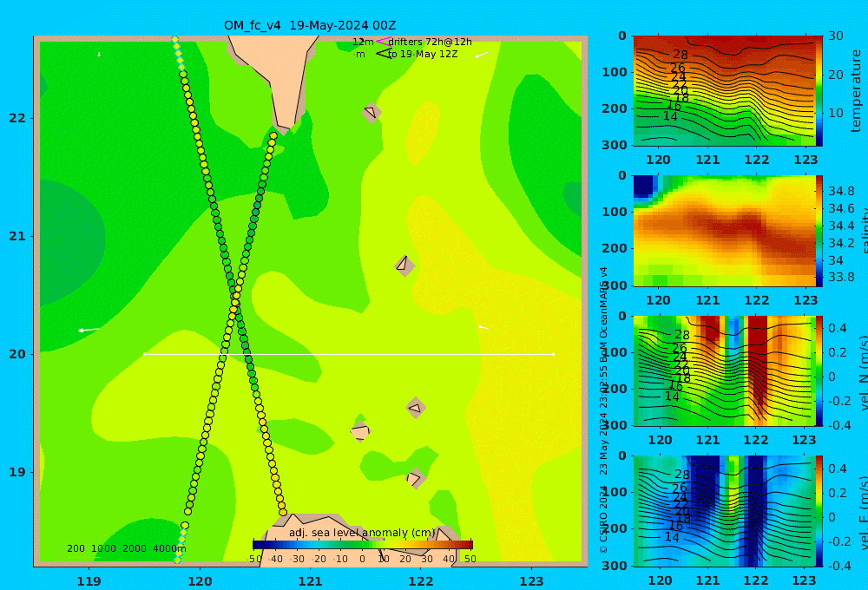Screen dimensions: 868x590
Task: Click the island marker near 19.5N 122E
Action: [x=416, y=408]
